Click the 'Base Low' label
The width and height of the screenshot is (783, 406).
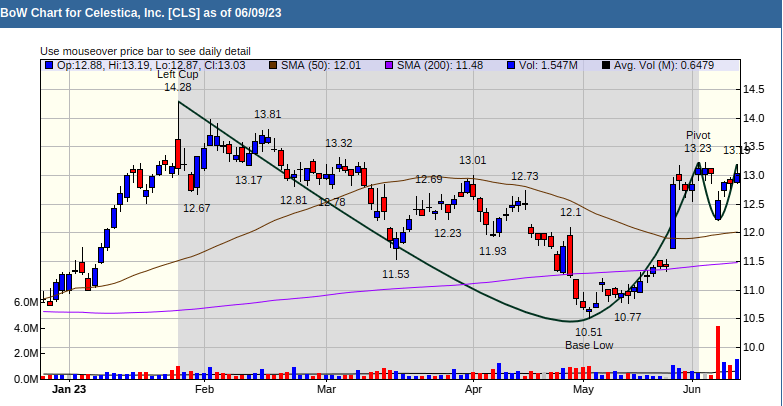pyautogui.click(x=589, y=346)
